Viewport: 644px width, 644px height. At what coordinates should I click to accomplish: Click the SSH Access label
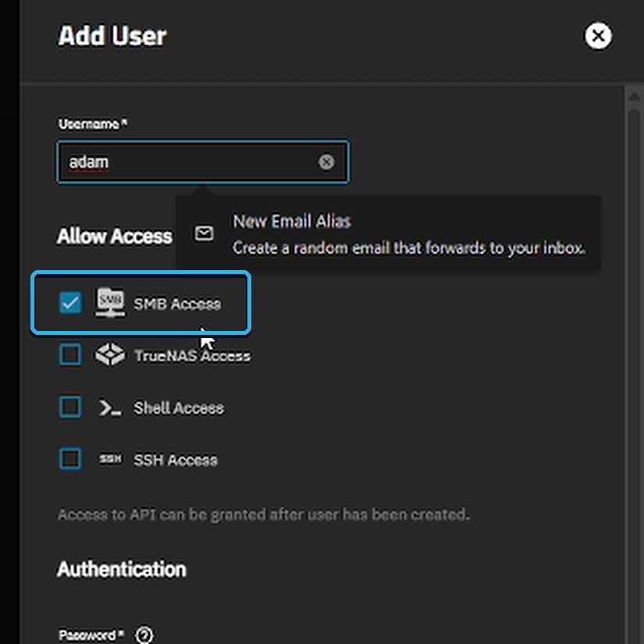(x=176, y=460)
